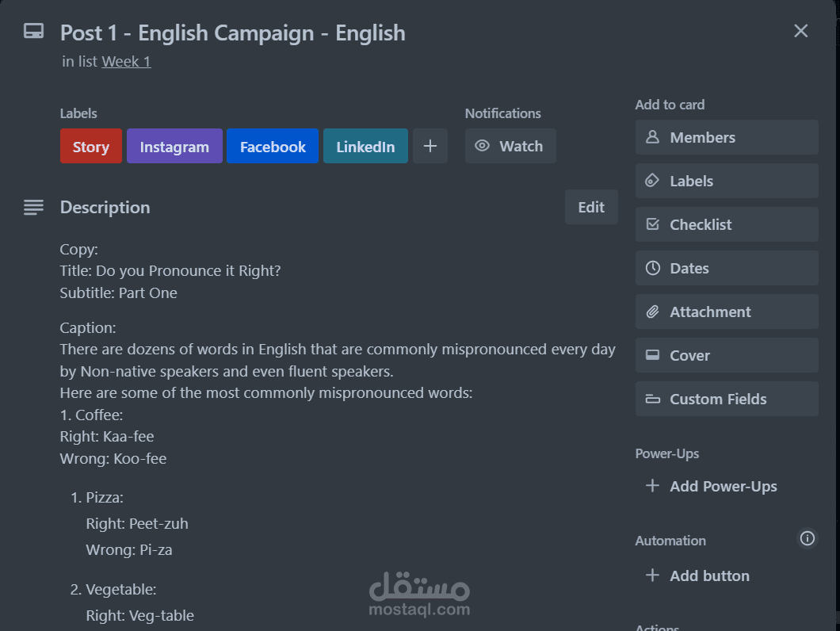Image resolution: width=840 pixels, height=631 pixels.
Task: Click the Labels tag icon
Action: [652, 181]
